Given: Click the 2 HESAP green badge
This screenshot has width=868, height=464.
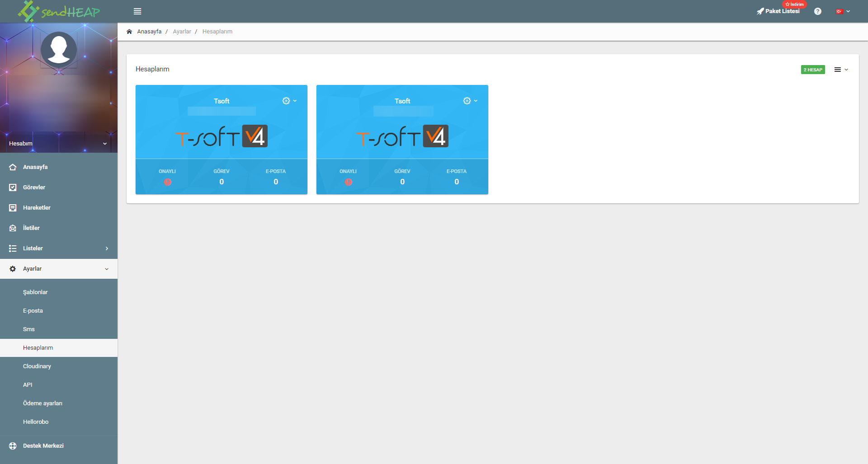Looking at the screenshot, I should (813, 70).
